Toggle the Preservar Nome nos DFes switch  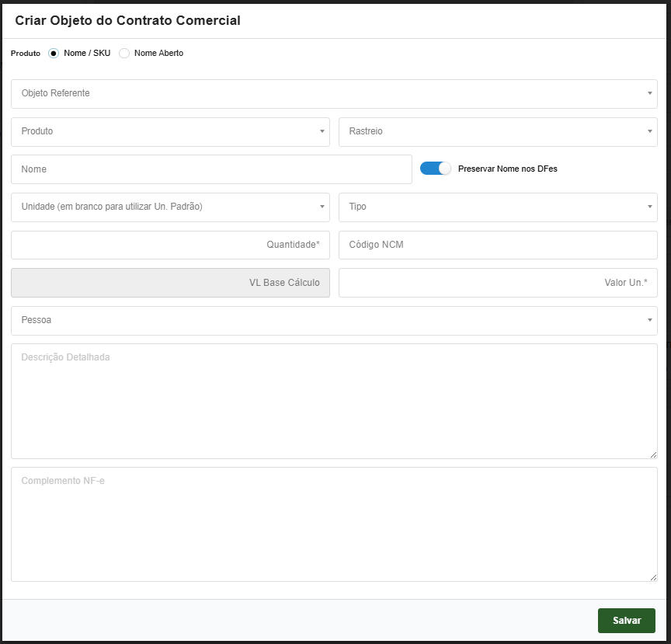click(x=435, y=169)
